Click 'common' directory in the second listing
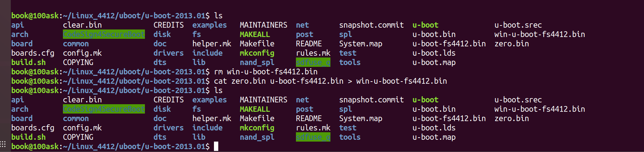The height and width of the screenshot is (152, 644). tap(76, 118)
